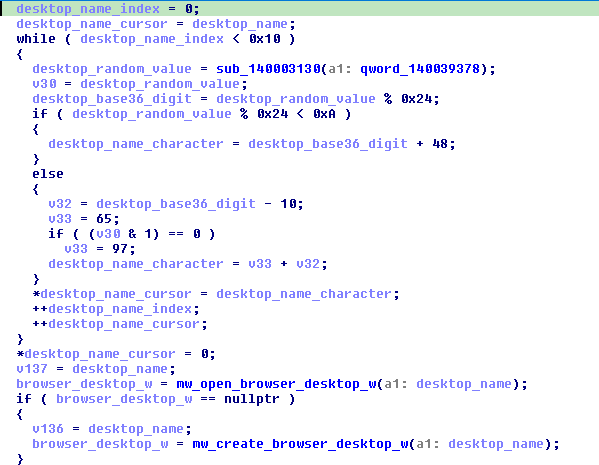Click the ++desktop_name_index statement
Screen dimensions: 599x465
pos(116,309)
